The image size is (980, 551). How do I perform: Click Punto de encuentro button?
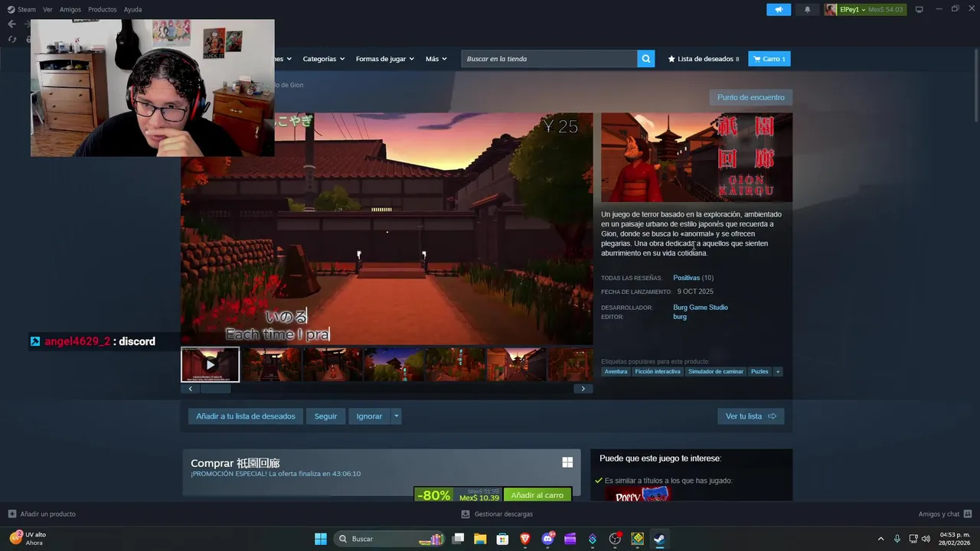[750, 97]
